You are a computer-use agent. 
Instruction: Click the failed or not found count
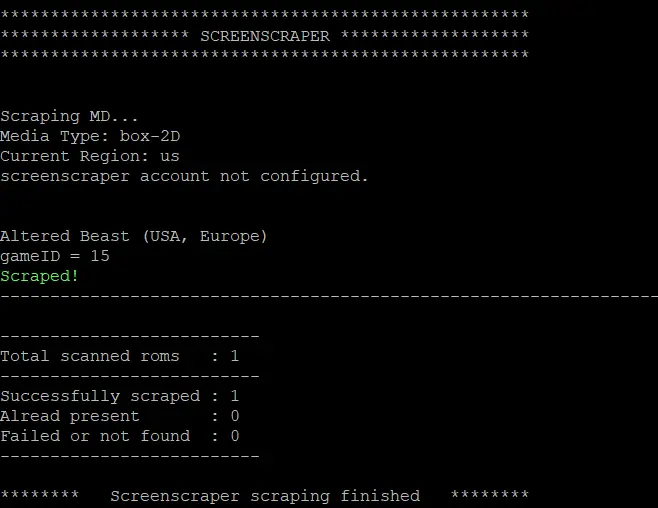click(x=235, y=436)
